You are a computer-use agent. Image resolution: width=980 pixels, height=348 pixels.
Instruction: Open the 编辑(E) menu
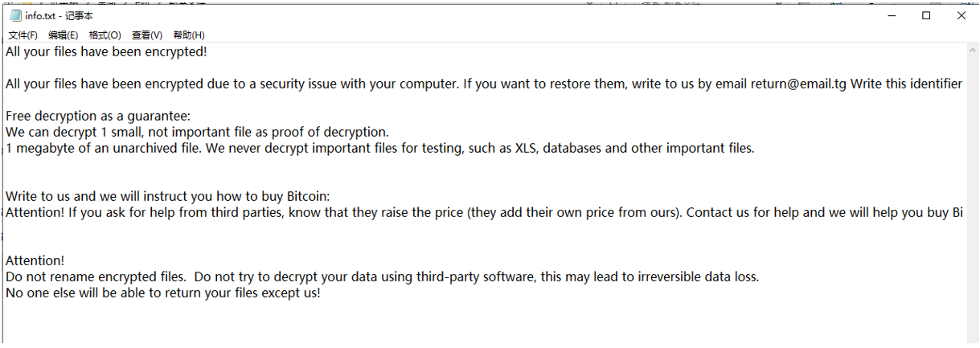click(63, 35)
